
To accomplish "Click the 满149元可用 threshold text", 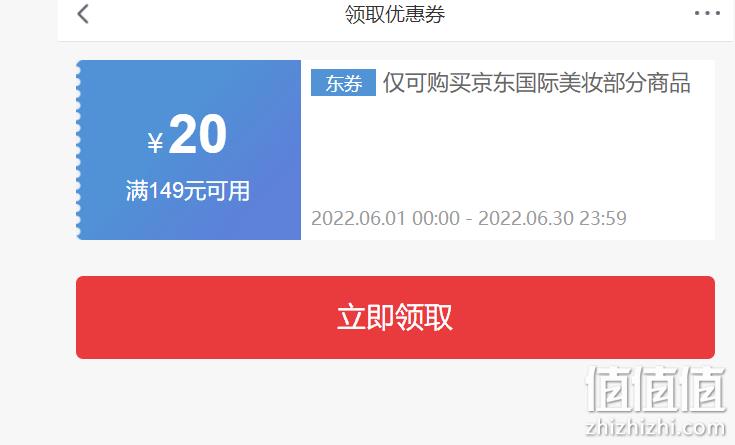I will (188, 191).
